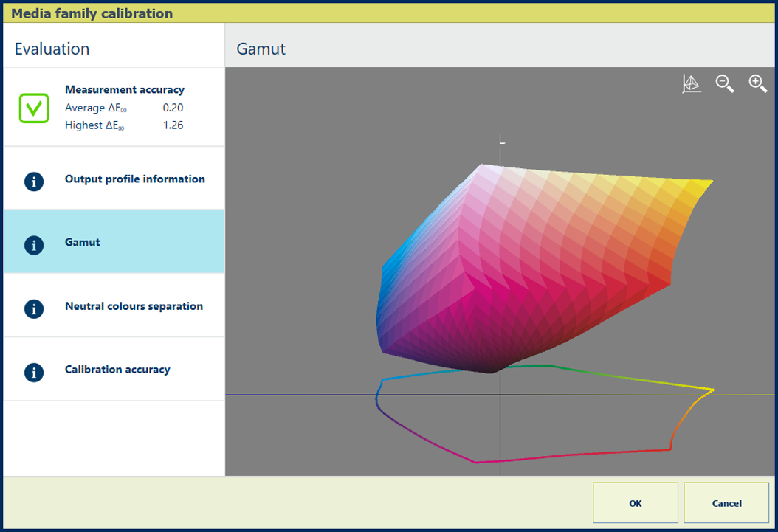The height and width of the screenshot is (532, 778).
Task: Click the info icon next to Gamut
Action: click(x=34, y=245)
